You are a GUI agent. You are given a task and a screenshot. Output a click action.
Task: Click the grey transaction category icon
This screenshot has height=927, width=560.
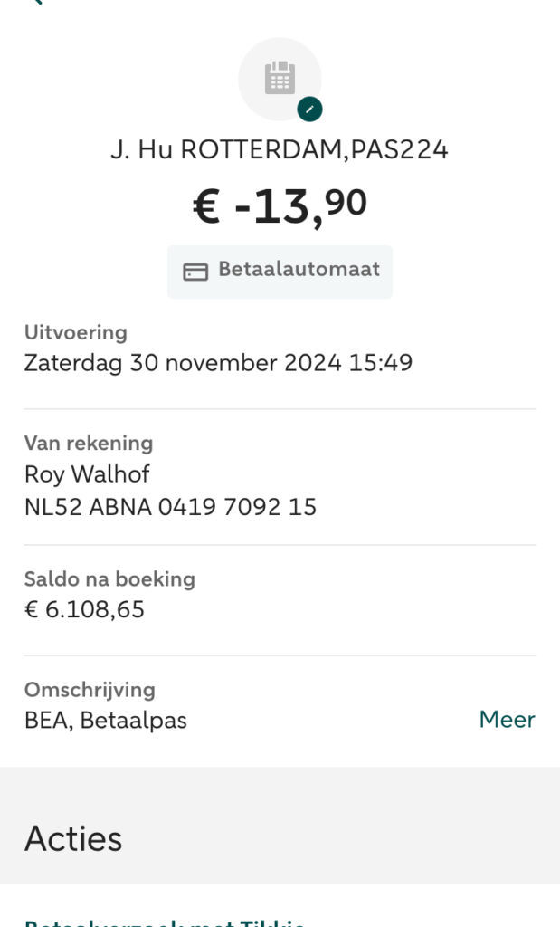[280, 79]
